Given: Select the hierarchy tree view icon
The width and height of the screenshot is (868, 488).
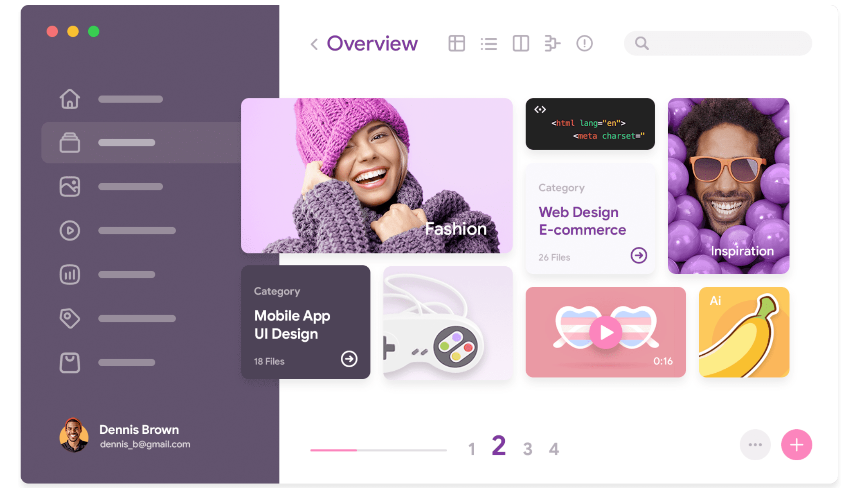Looking at the screenshot, I should click(553, 43).
